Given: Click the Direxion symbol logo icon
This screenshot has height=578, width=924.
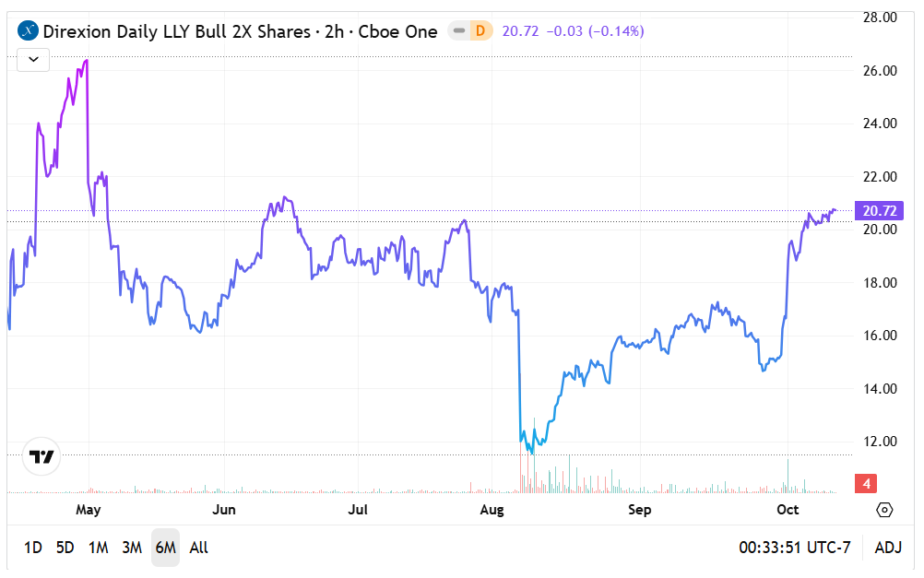Looking at the screenshot, I should [29, 31].
